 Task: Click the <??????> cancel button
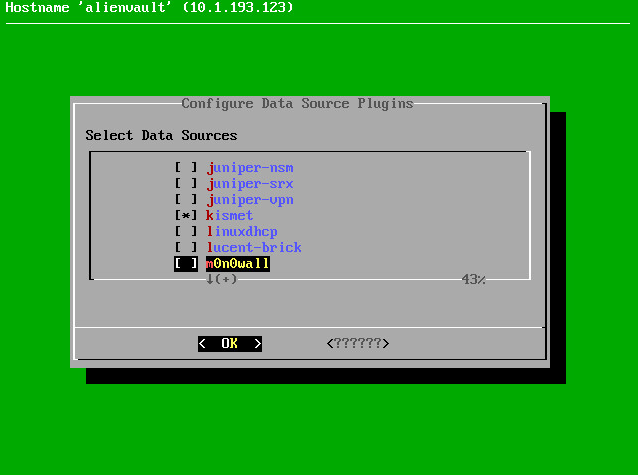point(358,344)
